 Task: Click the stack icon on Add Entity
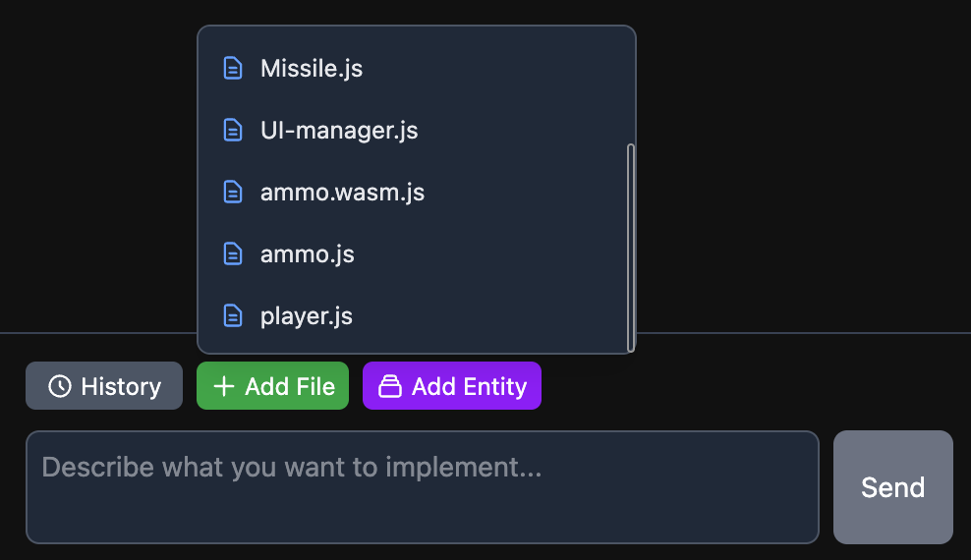tap(390, 386)
